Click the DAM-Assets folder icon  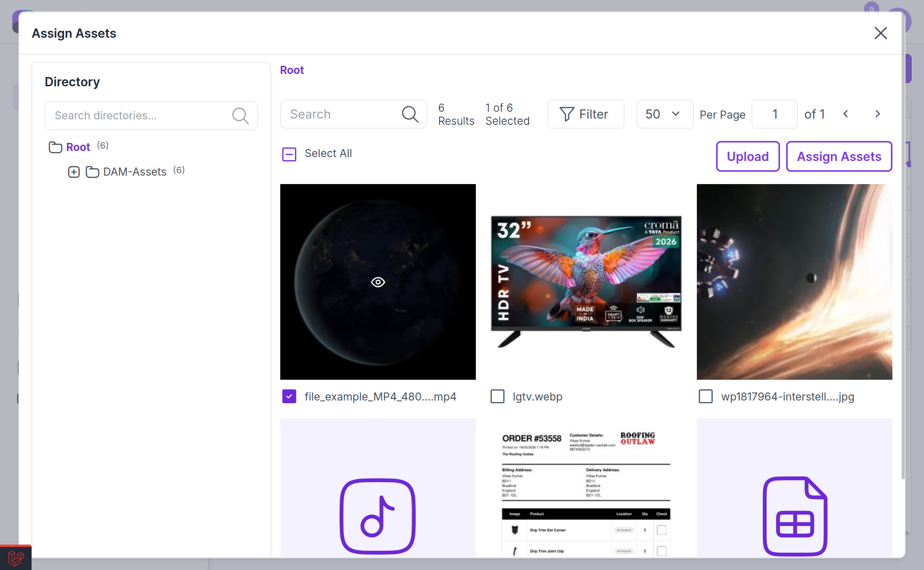point(92,172)
